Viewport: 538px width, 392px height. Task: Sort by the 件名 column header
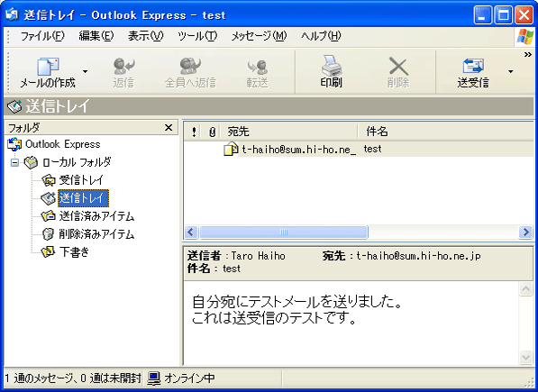[x=446, y=132]
